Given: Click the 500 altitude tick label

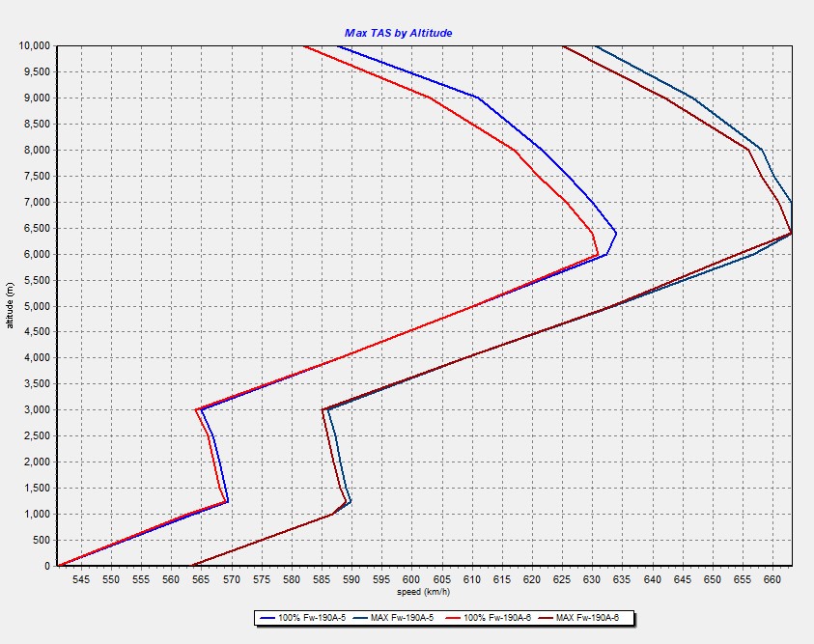Looking at the screenshot, I should [41, 540].
